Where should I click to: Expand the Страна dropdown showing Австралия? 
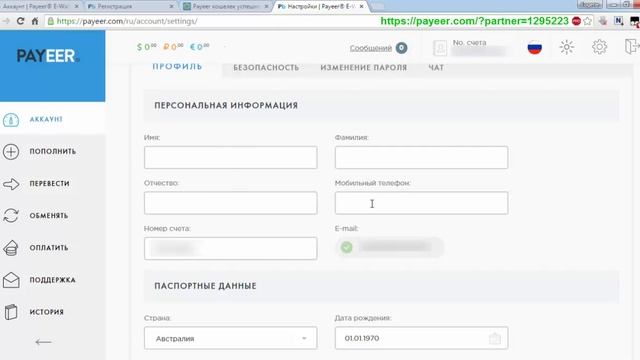(x=231, y=338)
